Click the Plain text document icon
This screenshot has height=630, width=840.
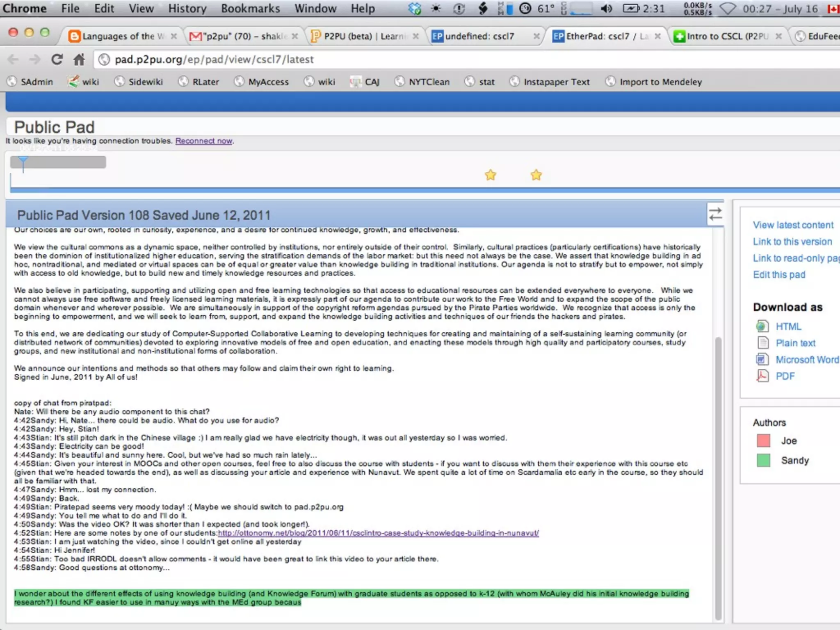[x=762, y=343]
